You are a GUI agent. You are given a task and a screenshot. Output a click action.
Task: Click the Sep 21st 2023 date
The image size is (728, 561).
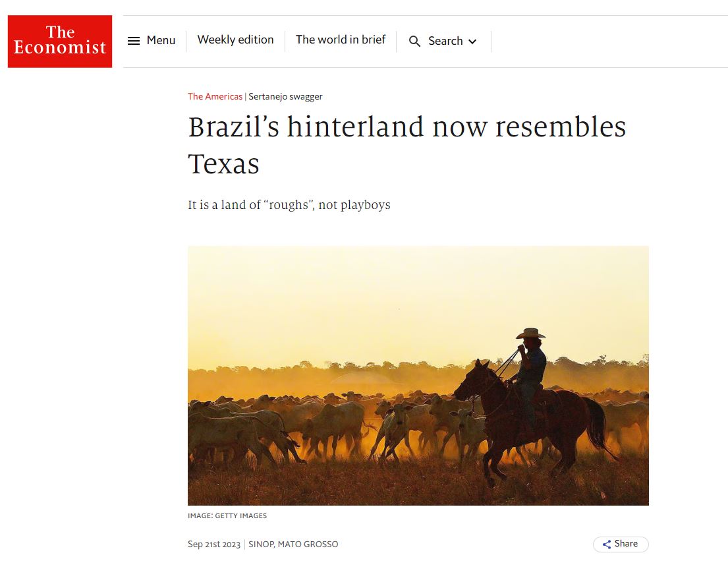tap(214, 545)
